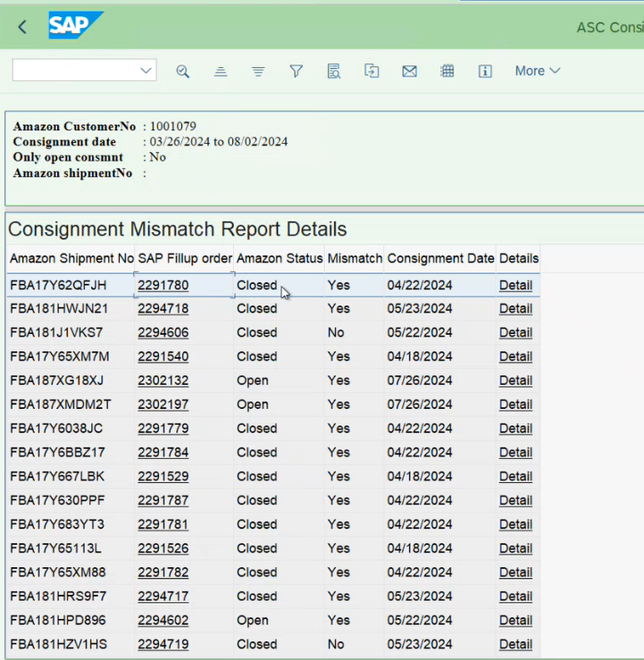
Task: Open Detail link for shipment FBA17Y630PPF
Action: pos(515,500)
